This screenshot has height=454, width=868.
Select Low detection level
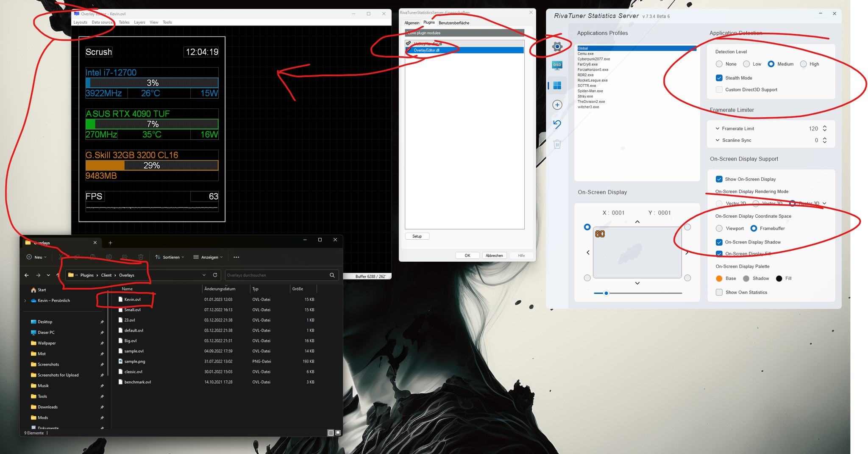tap(746, 64)
